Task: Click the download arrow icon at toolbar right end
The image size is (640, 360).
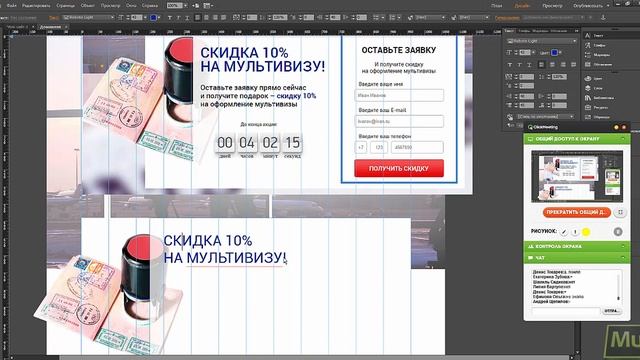Action: (603, 18)
